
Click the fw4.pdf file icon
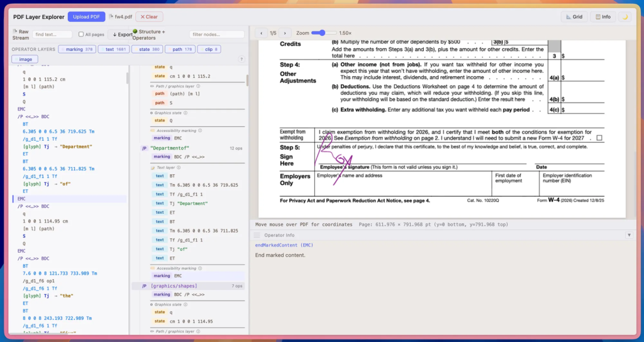point(111,17)
